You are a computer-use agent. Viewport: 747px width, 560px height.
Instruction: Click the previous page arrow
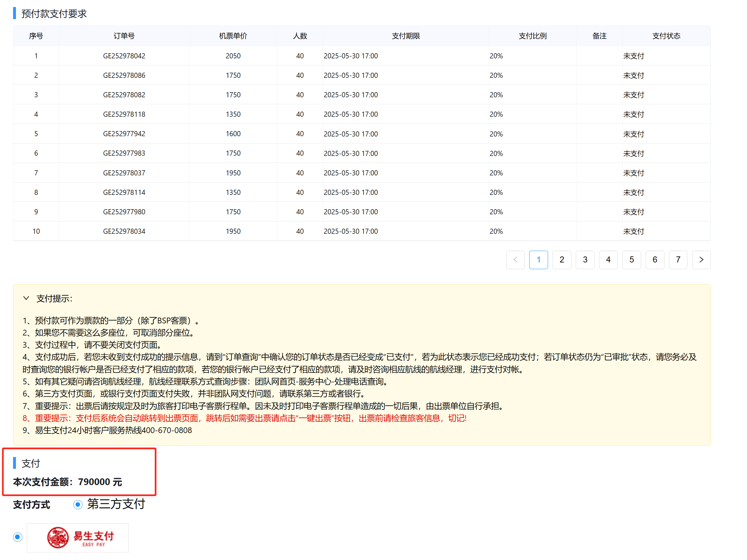(x=515, y=260)
